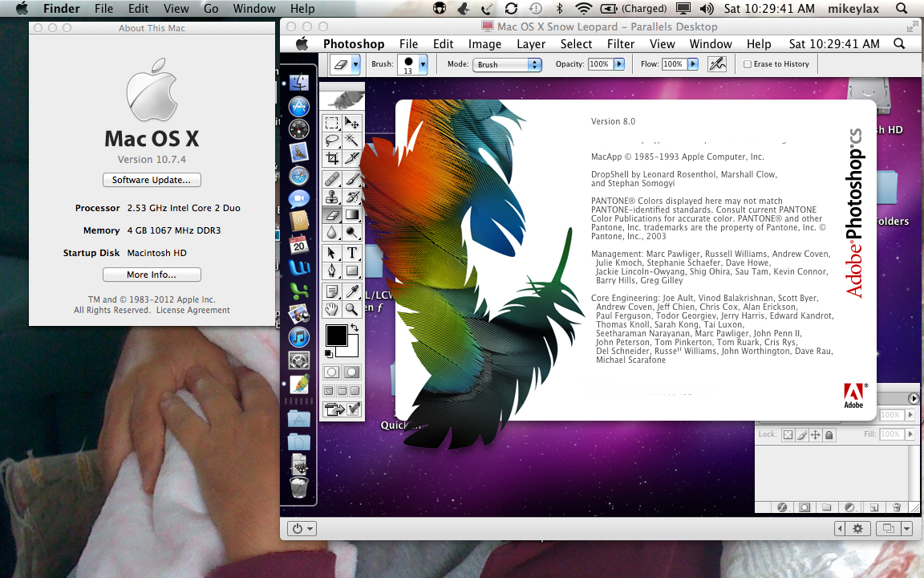Select the Pen tool
924x578 pixels.
332,271
